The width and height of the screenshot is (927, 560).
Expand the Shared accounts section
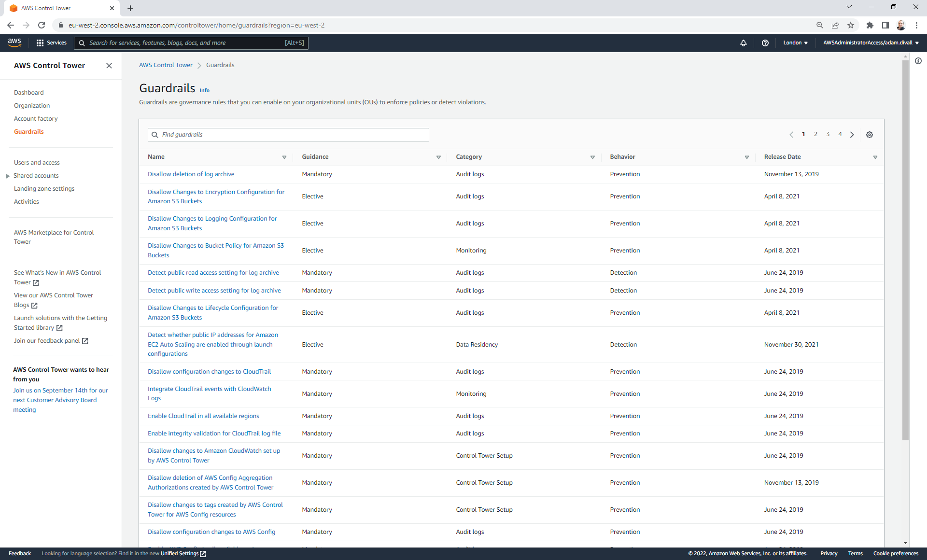[x=7, y=175]
